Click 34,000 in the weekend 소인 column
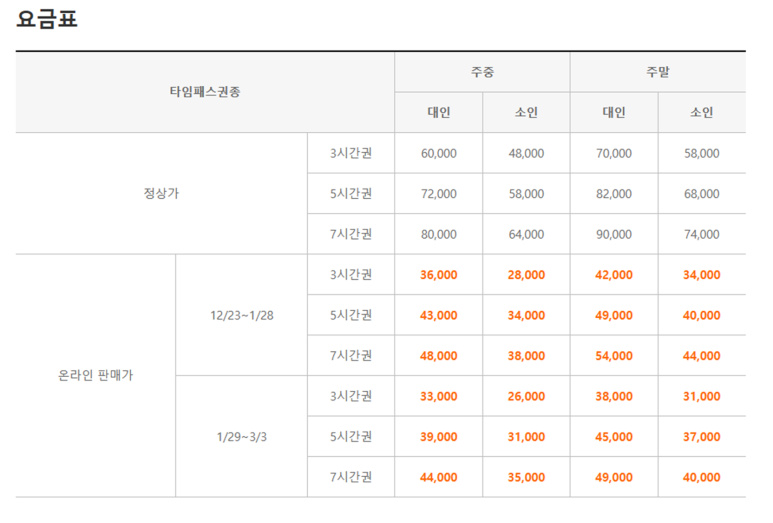 click(702, 275)
